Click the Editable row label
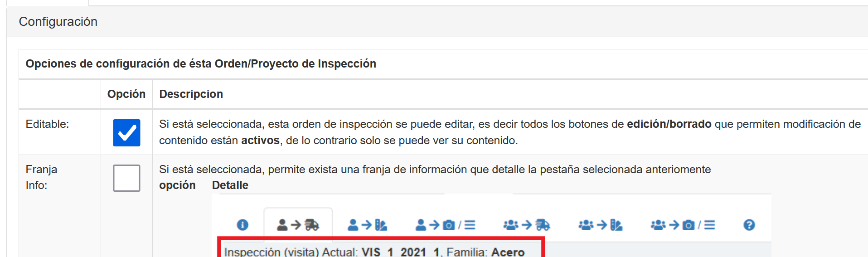 click(47, 124)
